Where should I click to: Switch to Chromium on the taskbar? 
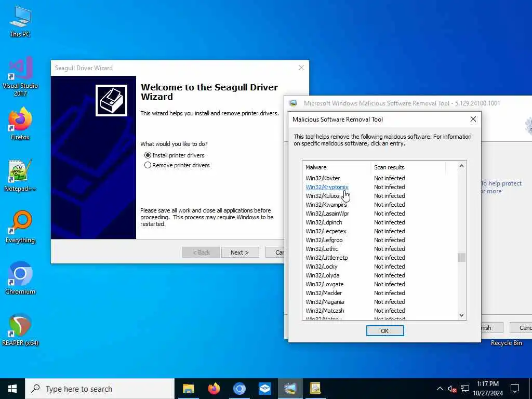(x=239, y=389)
